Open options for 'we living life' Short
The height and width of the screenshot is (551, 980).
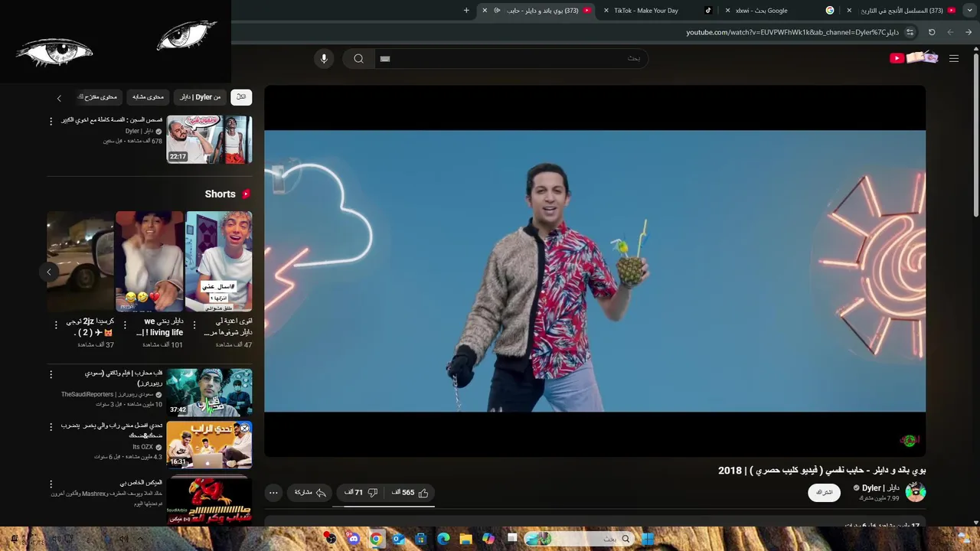(126, 325)
